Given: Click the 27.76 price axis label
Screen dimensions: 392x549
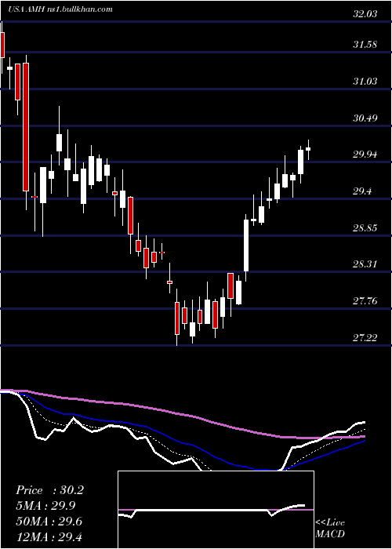Looking at the screenshot, I should coord(365,301).
